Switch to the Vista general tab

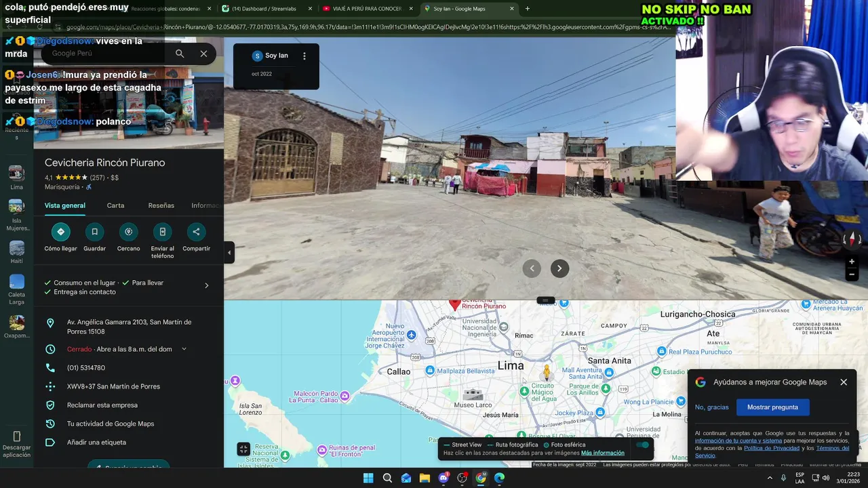[65, 205]
